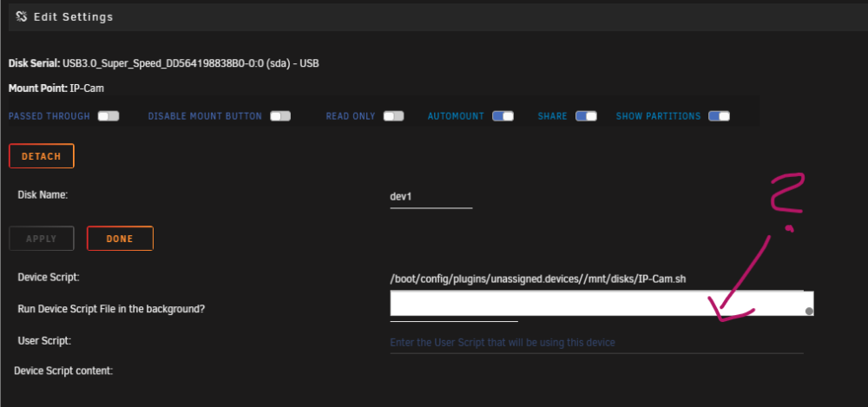Turn off the Share switch

click(586, 116)
